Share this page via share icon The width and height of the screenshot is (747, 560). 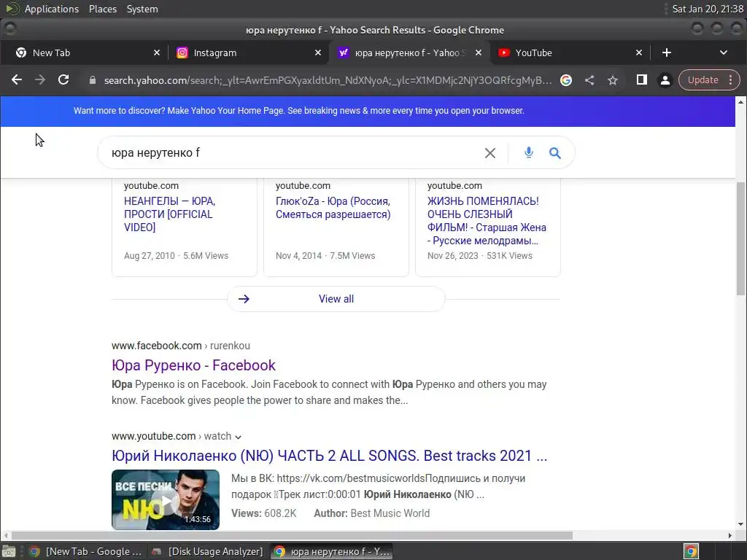(x=589, y=80)
